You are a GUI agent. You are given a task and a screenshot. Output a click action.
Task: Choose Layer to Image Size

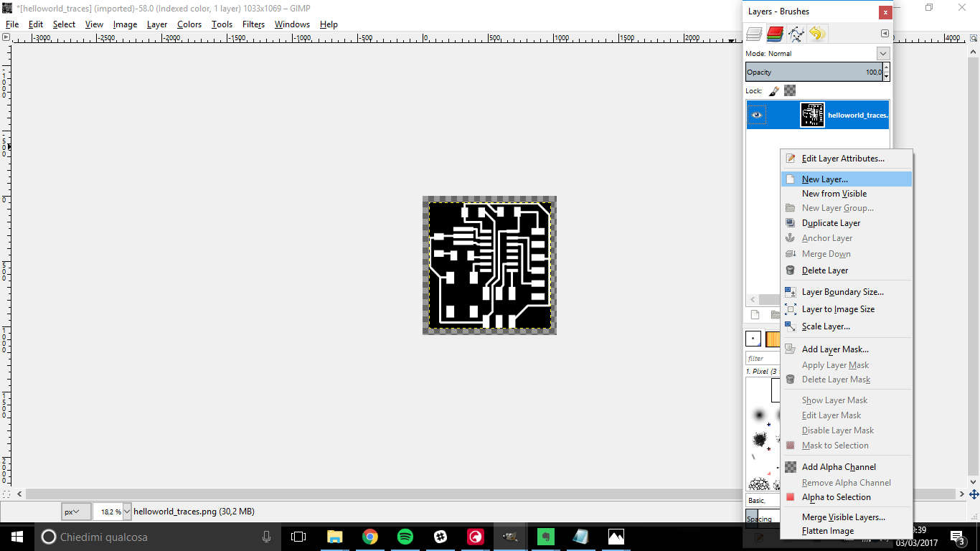tap(847, 309)
